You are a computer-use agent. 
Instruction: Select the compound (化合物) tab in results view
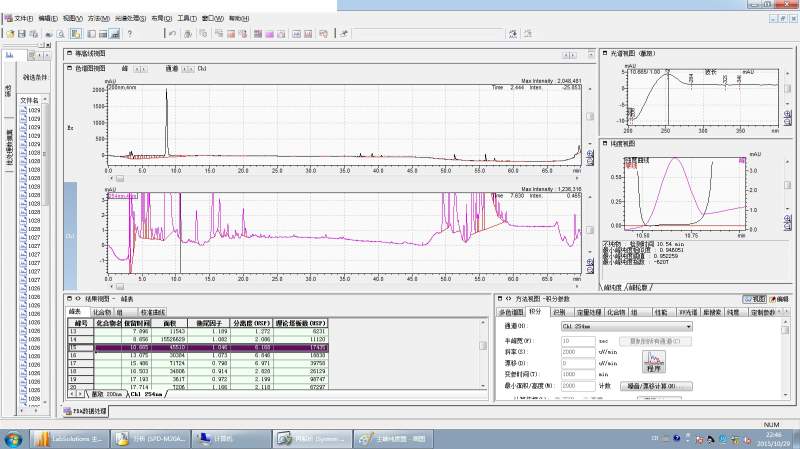[x=102, y=312]
